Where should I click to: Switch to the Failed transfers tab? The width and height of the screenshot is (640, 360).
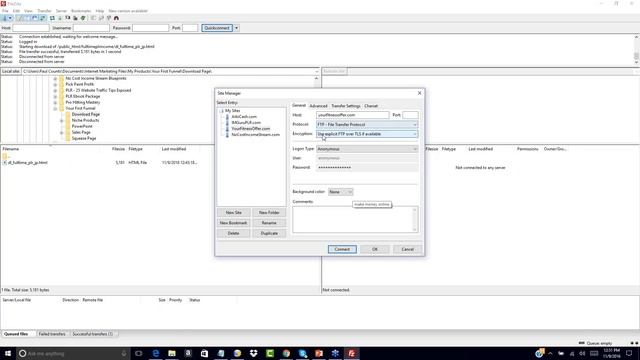pos(52,334)
